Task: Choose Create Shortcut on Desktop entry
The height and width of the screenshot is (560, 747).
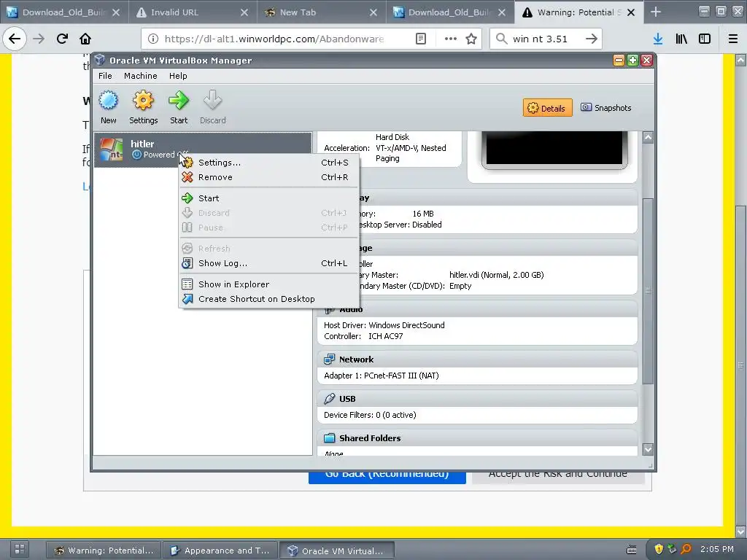Action: (269, 299)
